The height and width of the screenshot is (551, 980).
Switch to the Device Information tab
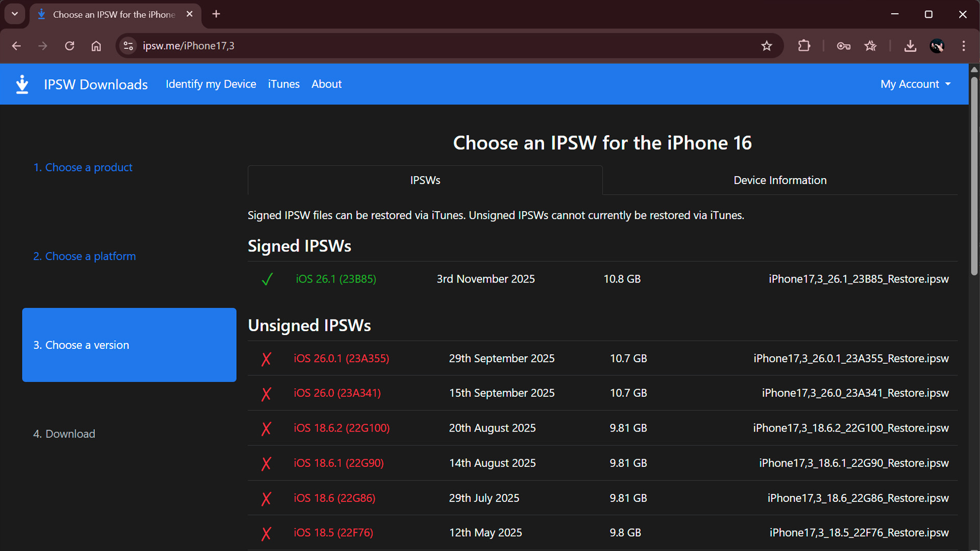[779, 180]
